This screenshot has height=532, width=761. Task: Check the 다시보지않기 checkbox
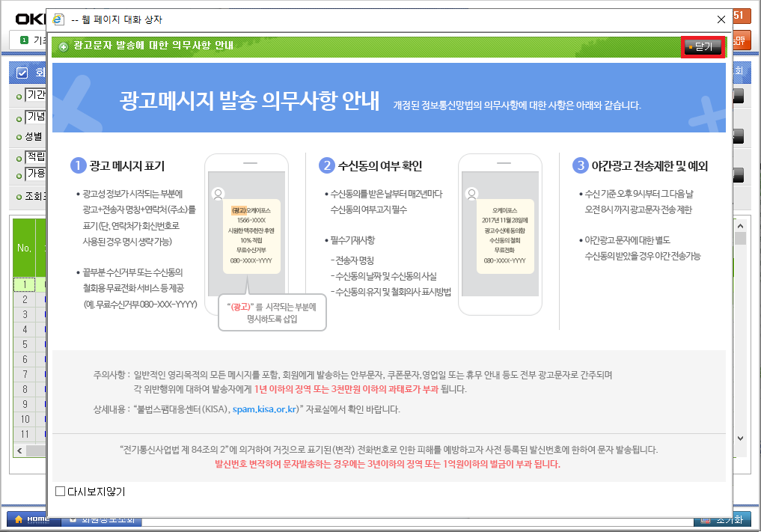click(x=61, y=492)
